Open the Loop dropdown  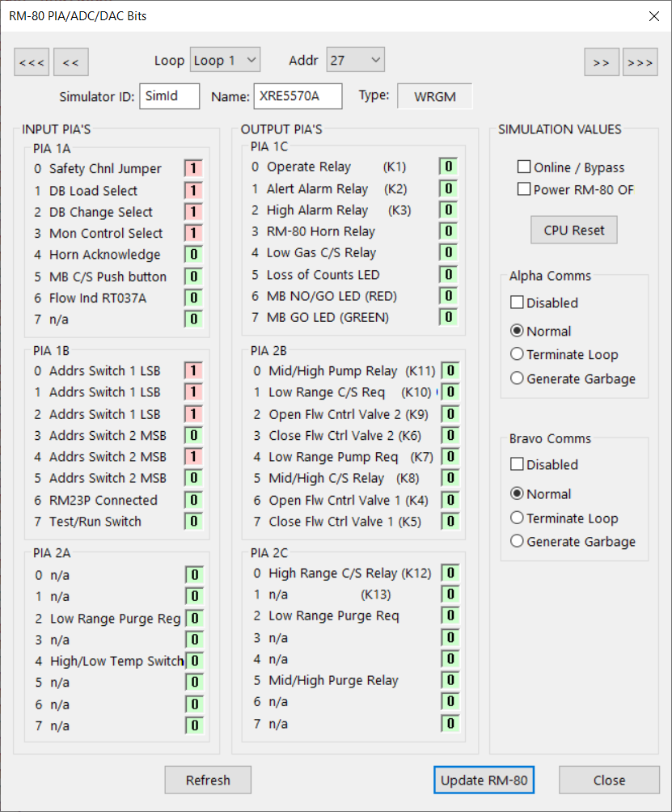click(x=225, y=60)
